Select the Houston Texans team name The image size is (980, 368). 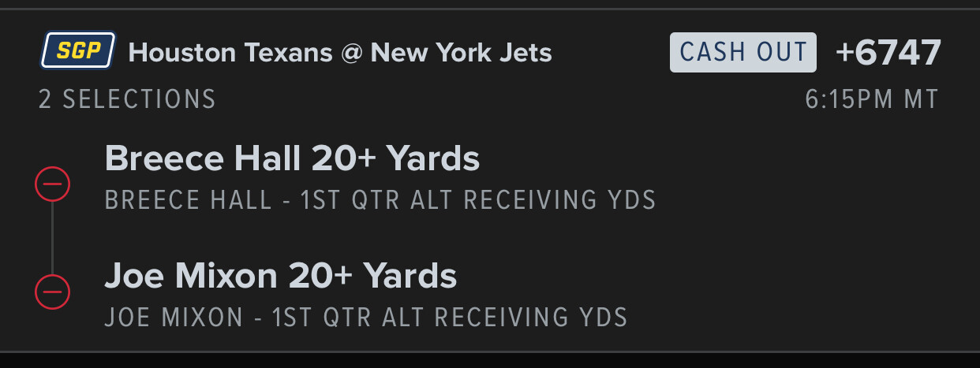(230, 53)
